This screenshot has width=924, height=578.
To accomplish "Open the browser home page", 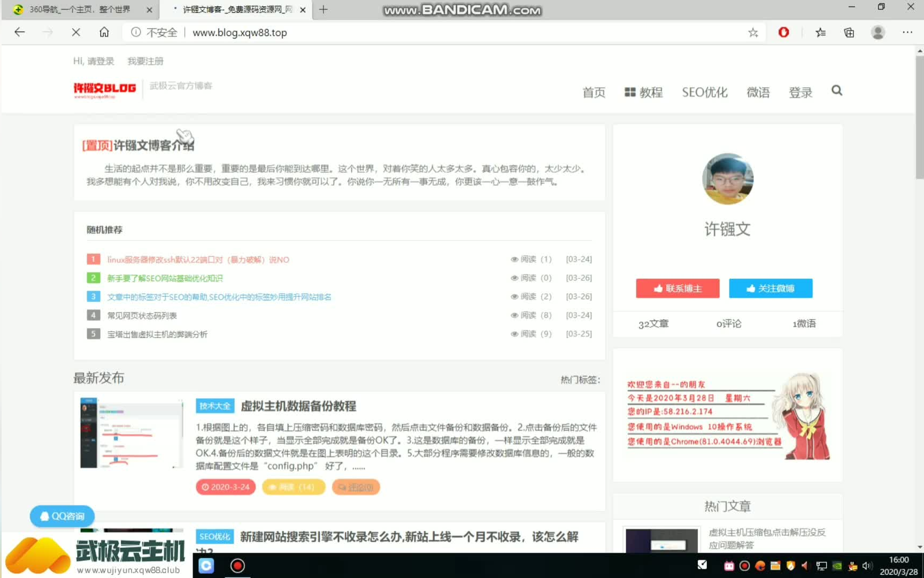I will [x=104, y=32].
